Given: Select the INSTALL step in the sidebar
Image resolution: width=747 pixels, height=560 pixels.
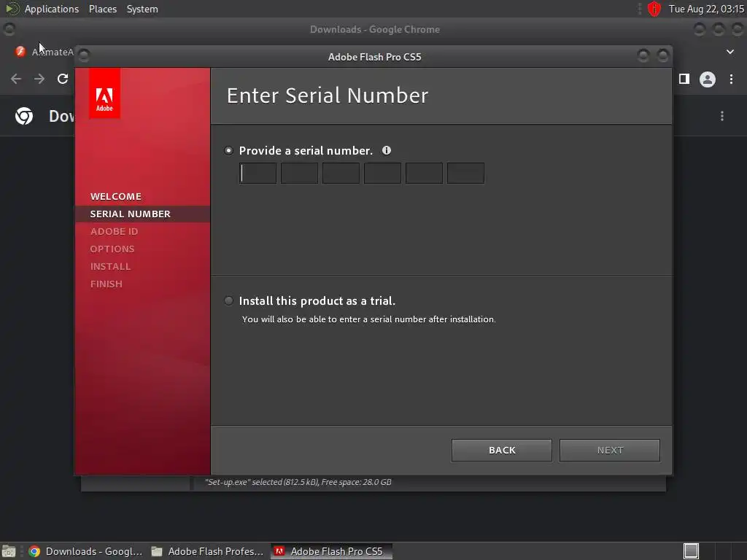Looking at the screenshot, I should [111, 266].
